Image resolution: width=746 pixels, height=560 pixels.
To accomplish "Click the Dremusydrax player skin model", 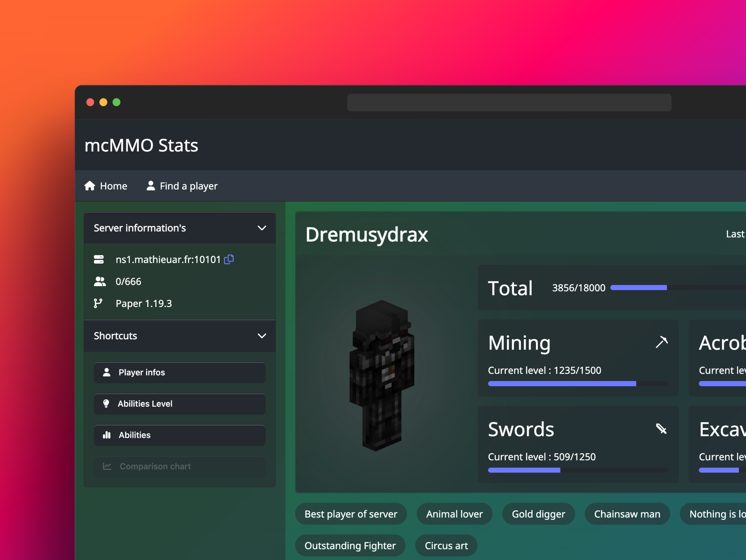I will [382, 375].
